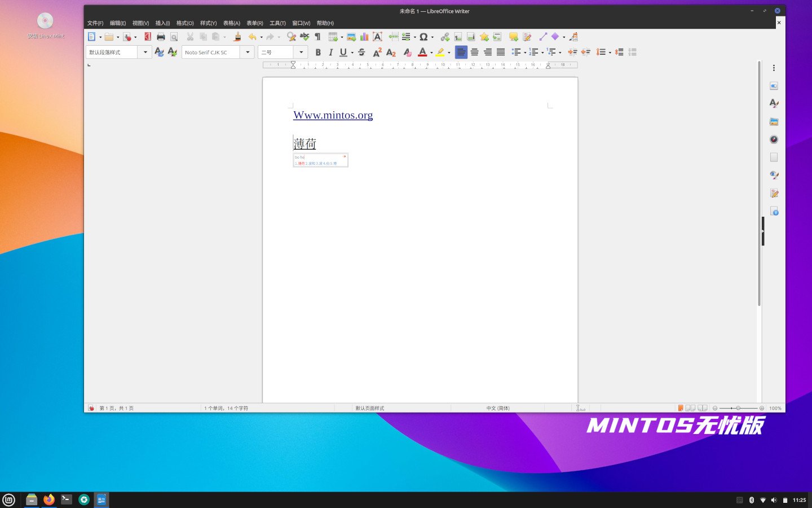Click yellow highlighting color swatch

[440, 52]
